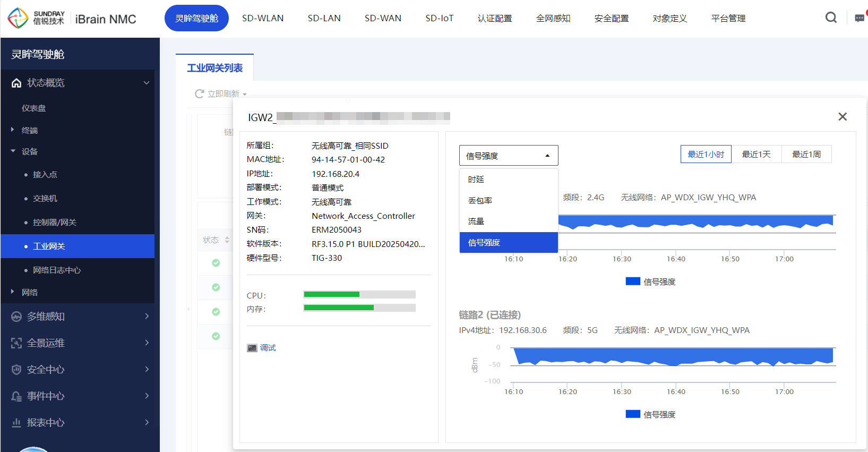
Task: Open the SD-LAN top menu
Action: [x=324, y=18]
